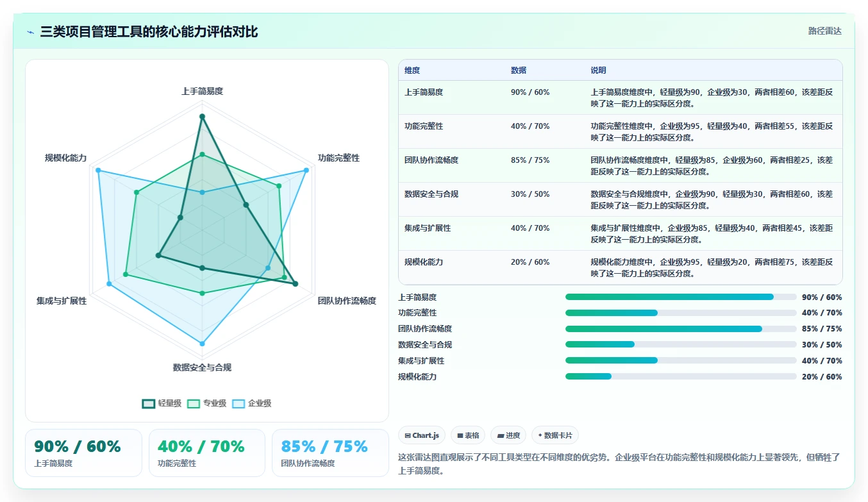Viewport: 868px width, 502px height.
Task: Click the 说明 column header
Action: [598, 71]
